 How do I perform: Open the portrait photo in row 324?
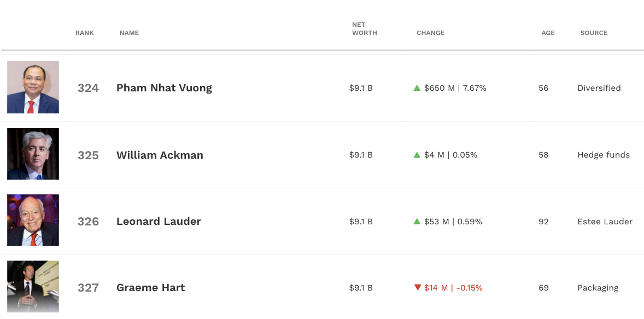(33, 87)
